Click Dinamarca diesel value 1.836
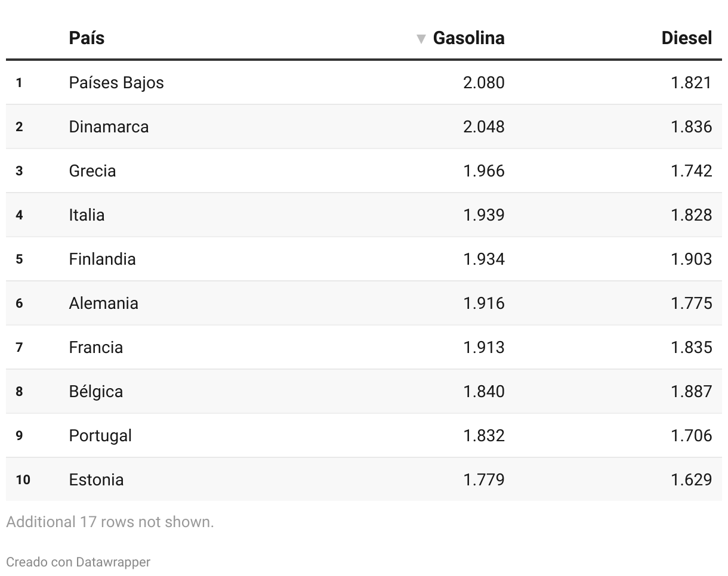Screen dimensions: 728x576 (x=692, y=126)
